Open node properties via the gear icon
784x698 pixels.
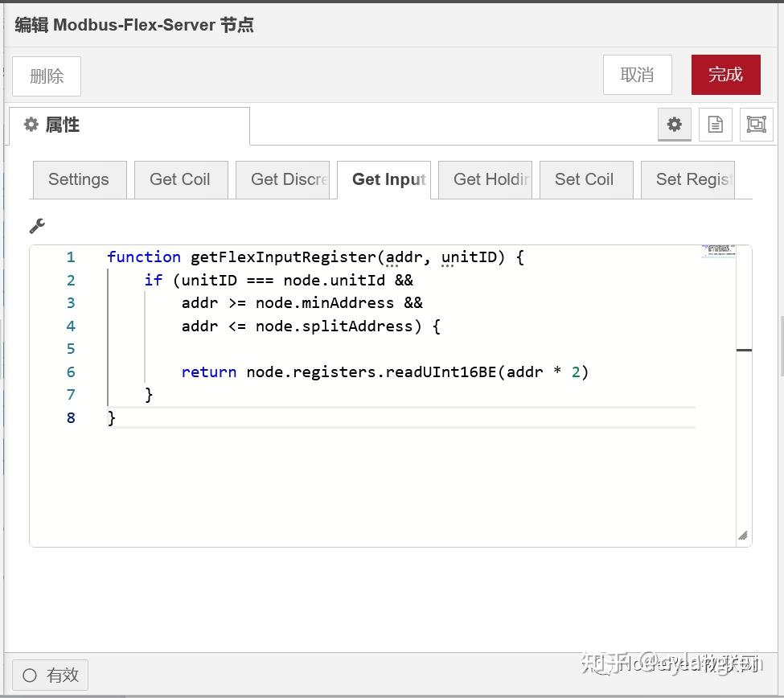674,125
